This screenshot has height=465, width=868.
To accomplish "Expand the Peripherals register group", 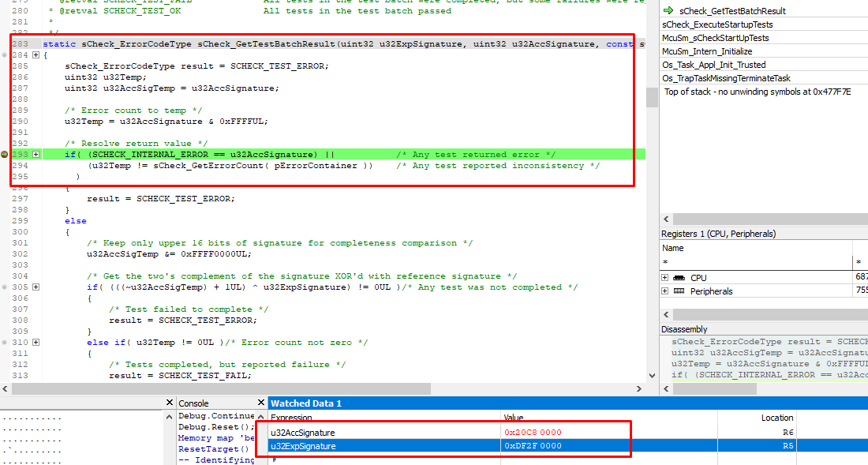I will 665,291.
